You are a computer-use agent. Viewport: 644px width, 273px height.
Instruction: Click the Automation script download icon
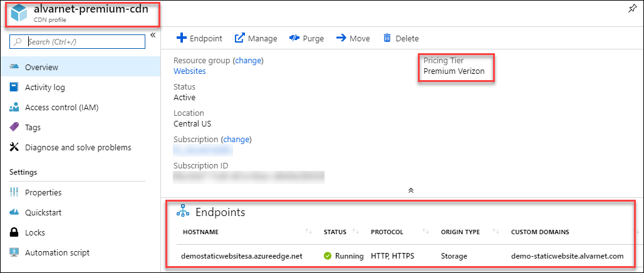coord(14,252)
